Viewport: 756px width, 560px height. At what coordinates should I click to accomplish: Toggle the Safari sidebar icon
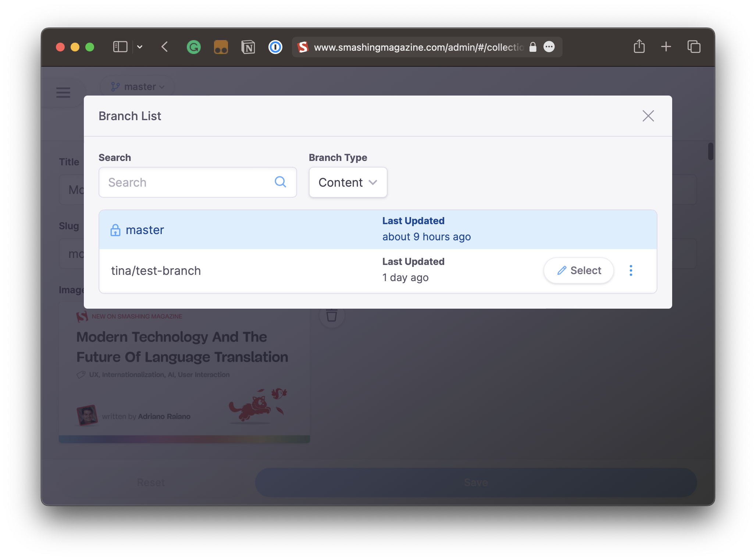coord(120,47)
